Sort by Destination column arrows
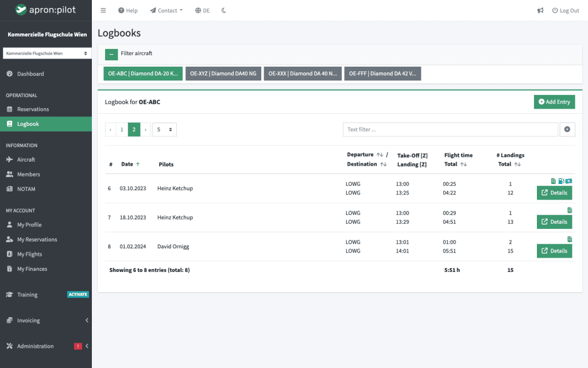The image size is (588, 368). 383,164
